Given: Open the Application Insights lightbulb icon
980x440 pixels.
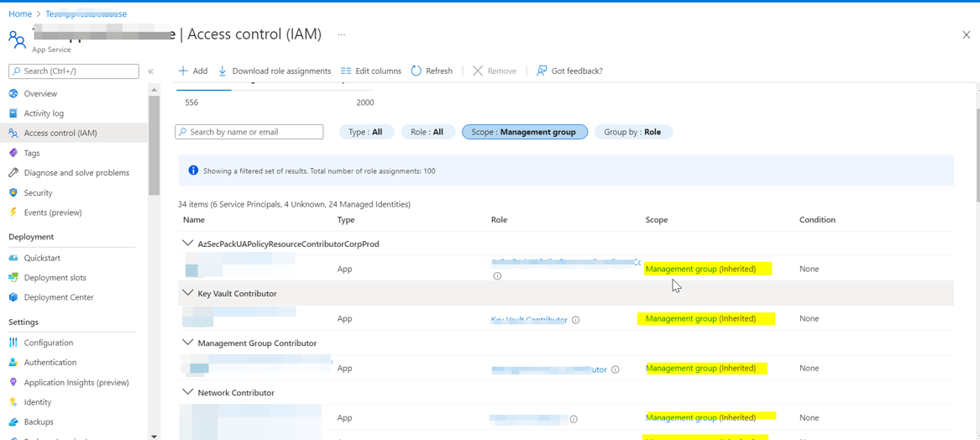Looking at the screenshot, I should 13,383.
